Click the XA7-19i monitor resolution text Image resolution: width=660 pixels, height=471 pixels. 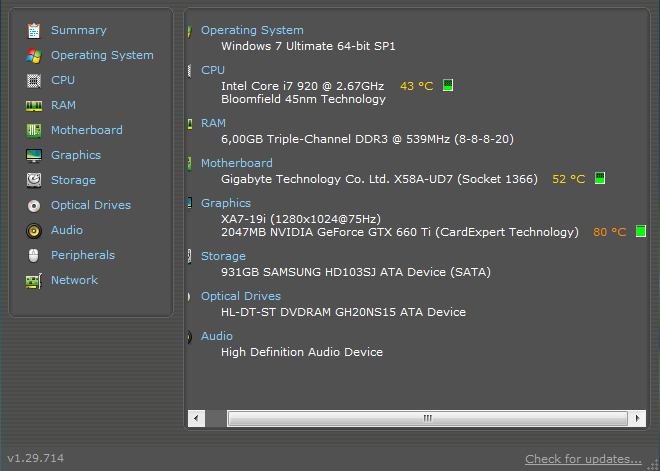point(301,219)
